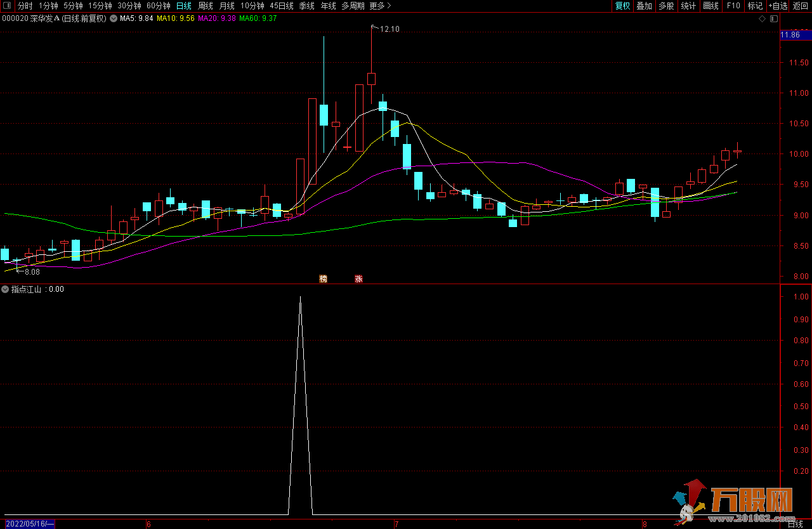Switch to 年线 yearly chart
Image resolution: width=812 pixels, height=529 pixels.
328,6
